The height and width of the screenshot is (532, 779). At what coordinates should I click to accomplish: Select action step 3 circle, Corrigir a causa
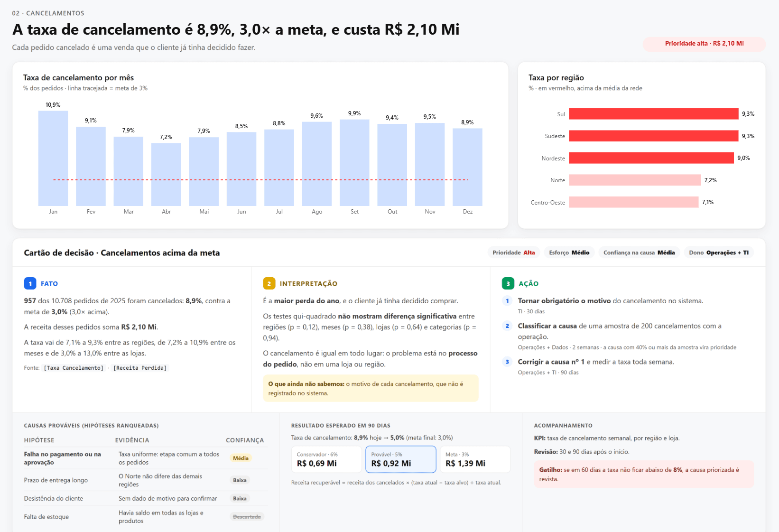point(507,362)
